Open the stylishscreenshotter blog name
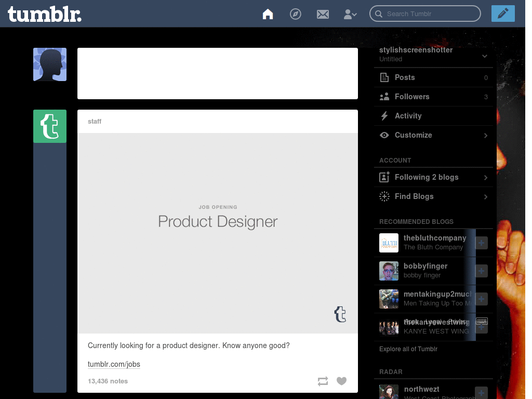 tap(416, 50)
